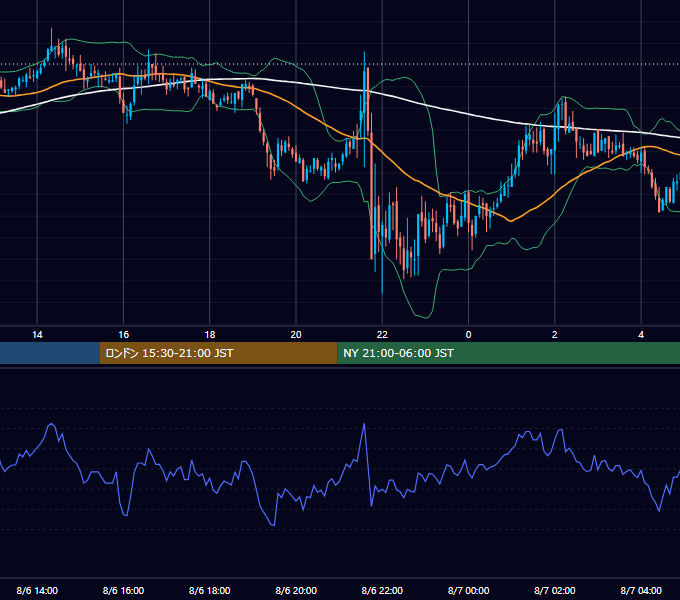Image resolution: width=680 pixels, height=600 pixels.
Task: Click the 18 hour label on price chart axis
Action: coord(210,335)
